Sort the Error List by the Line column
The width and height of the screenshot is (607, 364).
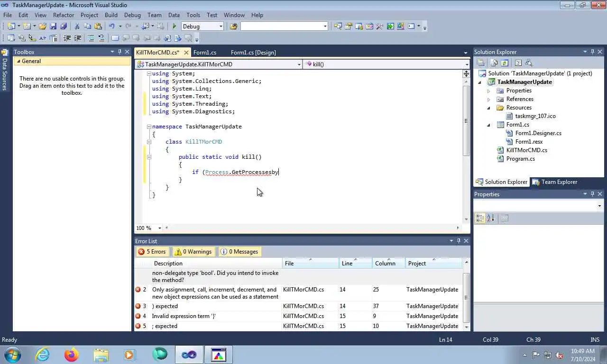355,264
